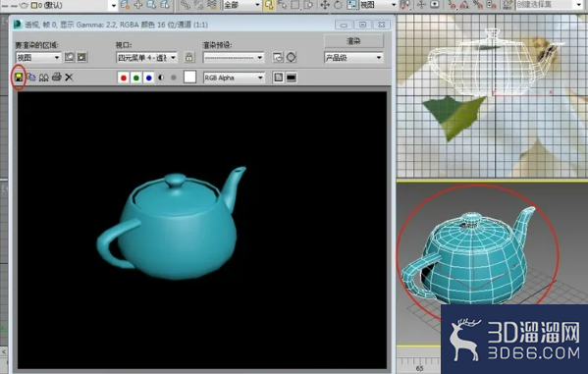
Task: Clear the rendered frame with the X icon
Action: click(x=69, y=78)
